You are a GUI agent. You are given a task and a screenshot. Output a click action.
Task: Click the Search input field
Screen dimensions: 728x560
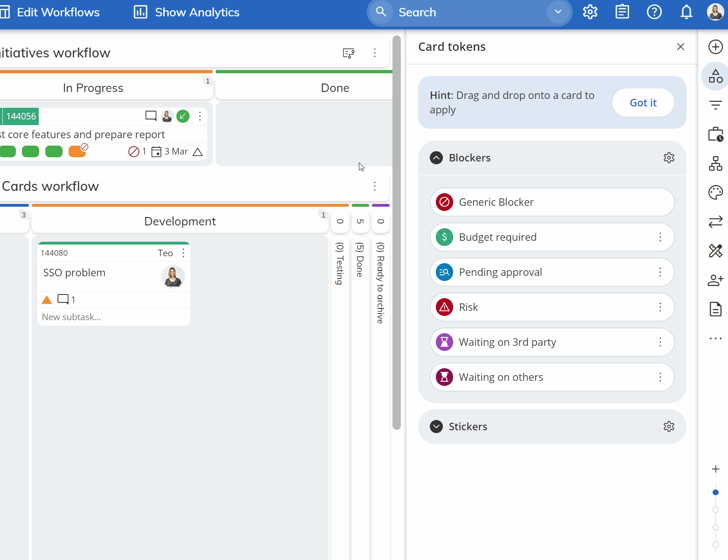(467, 12)
